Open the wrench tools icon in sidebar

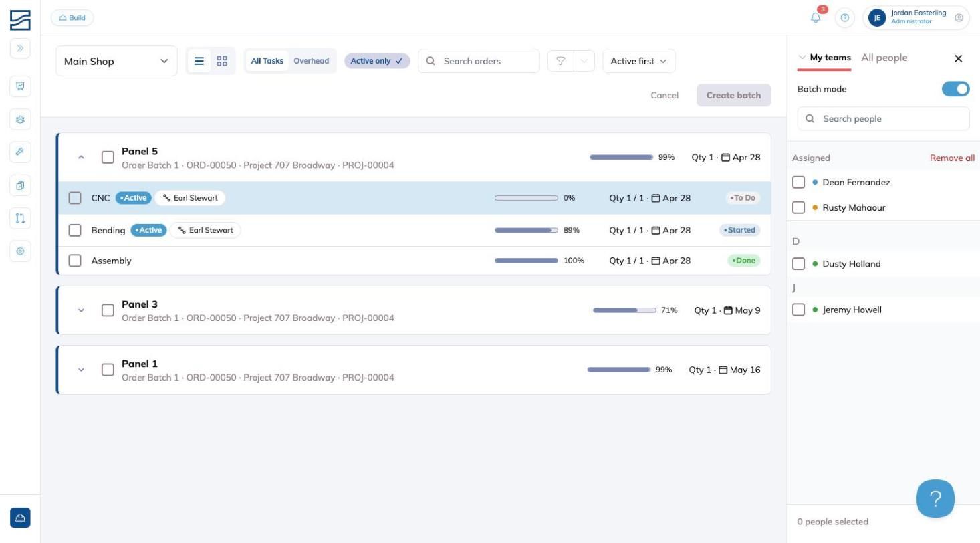tap(20, 152)
